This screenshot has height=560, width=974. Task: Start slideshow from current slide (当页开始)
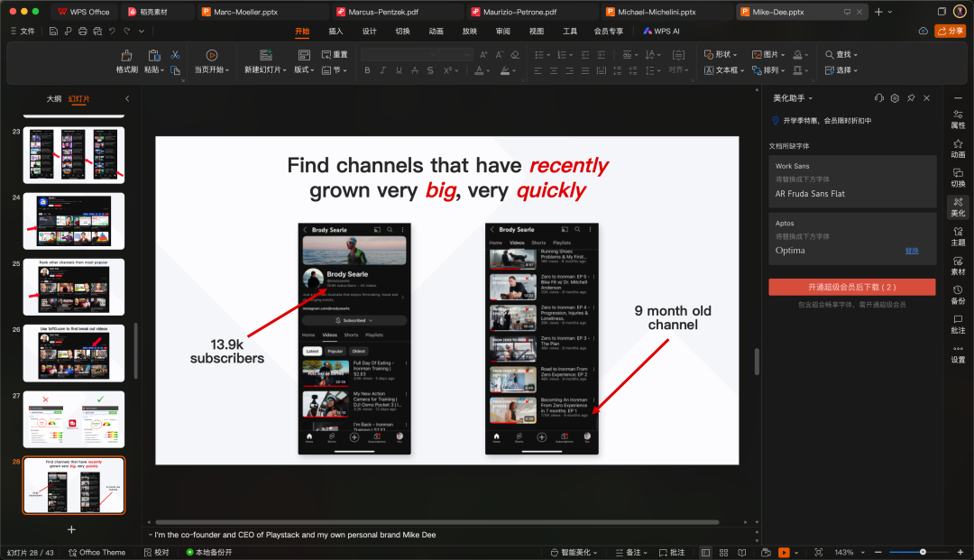tap(212, 62)
